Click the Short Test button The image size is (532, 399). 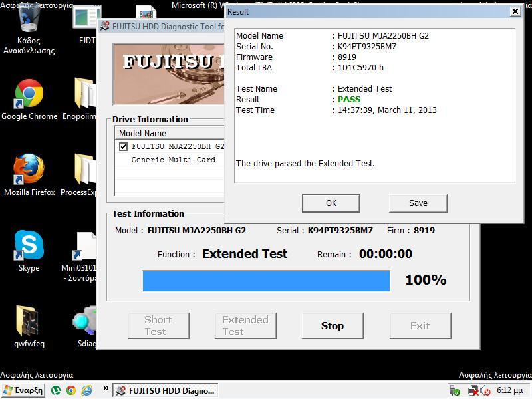pyautogui.click(x=158, y=326)
